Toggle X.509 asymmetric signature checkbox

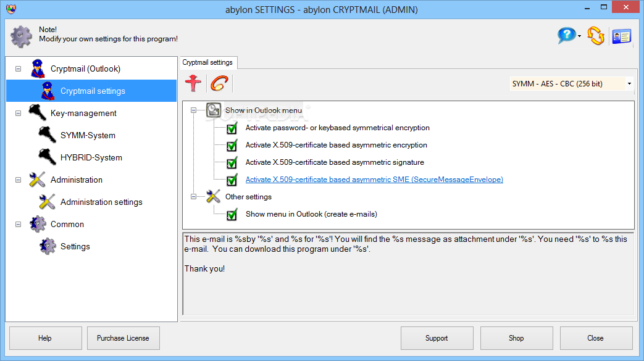tap(232, 163)
